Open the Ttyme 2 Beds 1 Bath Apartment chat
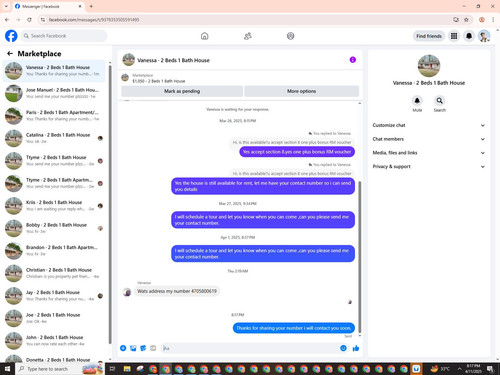Screen dimensions: 500x375 tap(54, 183)
